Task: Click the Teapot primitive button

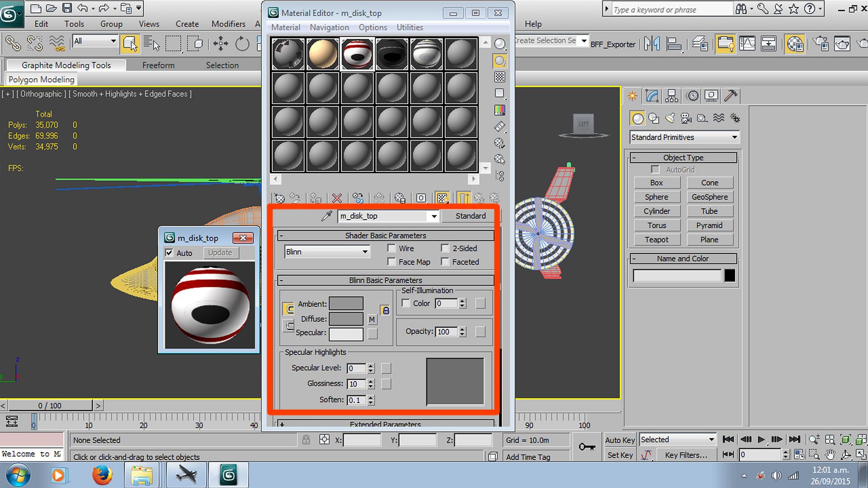Action: [x=656, y=239]
